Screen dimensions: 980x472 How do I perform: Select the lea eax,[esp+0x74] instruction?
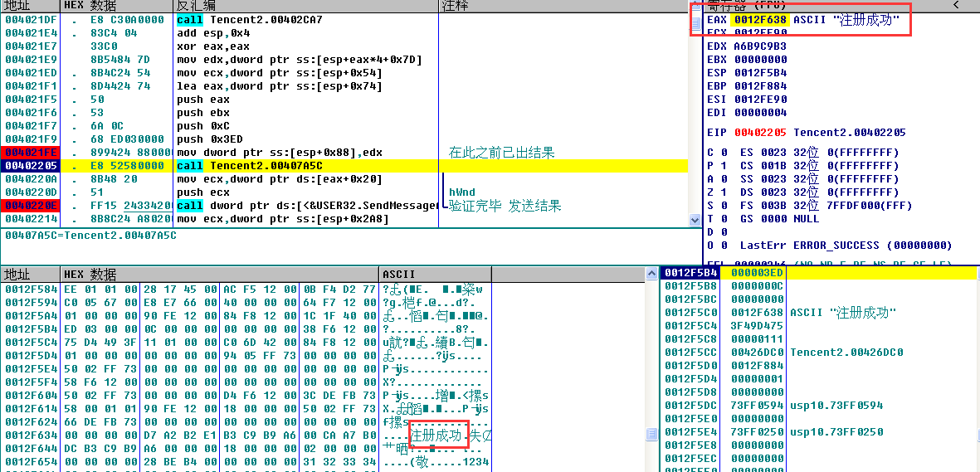[280, 86]
